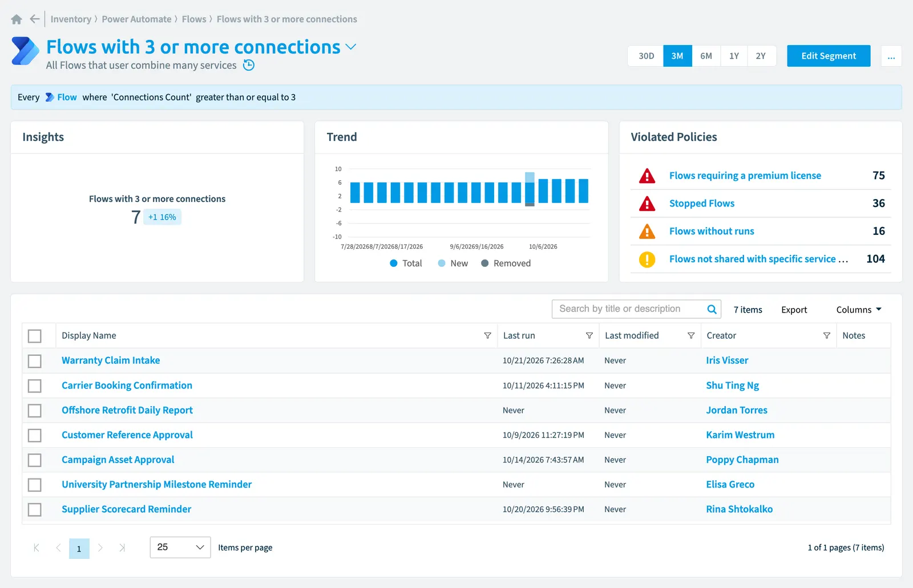Go to last page pagination icon
This screenshot has width=913, height=588.
click(122, 548)
